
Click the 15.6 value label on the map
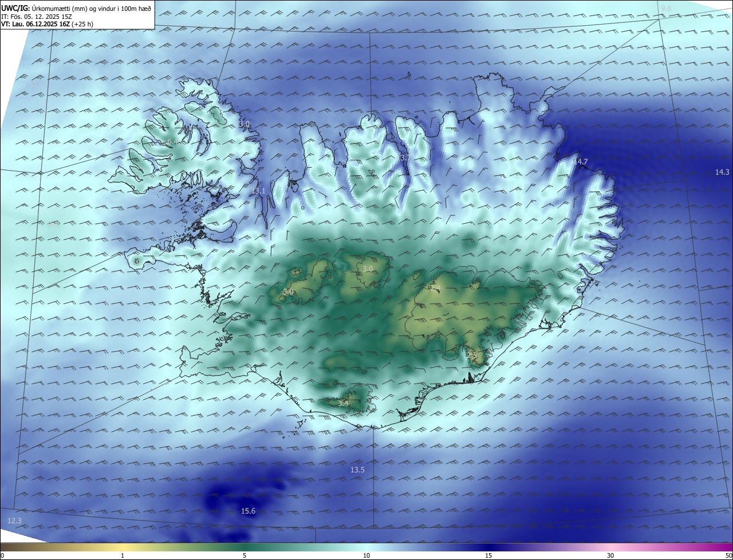[x=248, y=511]
